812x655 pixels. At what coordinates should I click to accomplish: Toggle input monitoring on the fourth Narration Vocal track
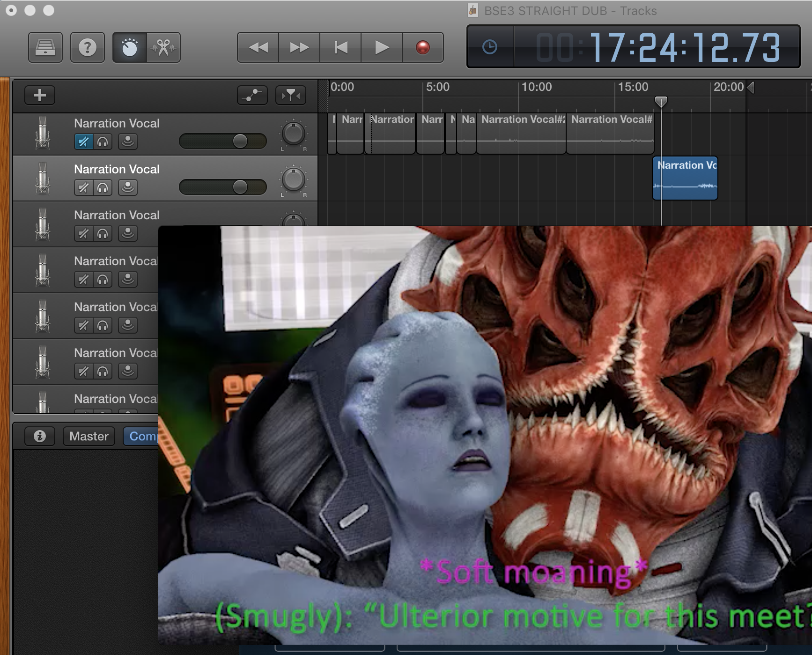[127, 279]
